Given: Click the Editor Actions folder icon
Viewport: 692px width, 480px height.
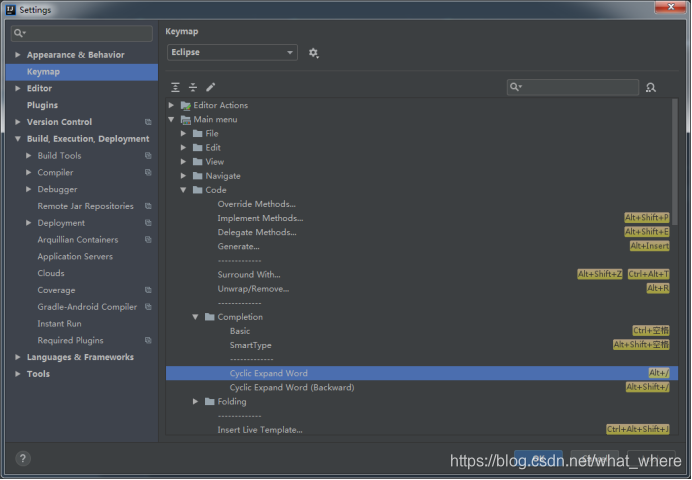Looking at the screenshot, I should click(186, 105).
